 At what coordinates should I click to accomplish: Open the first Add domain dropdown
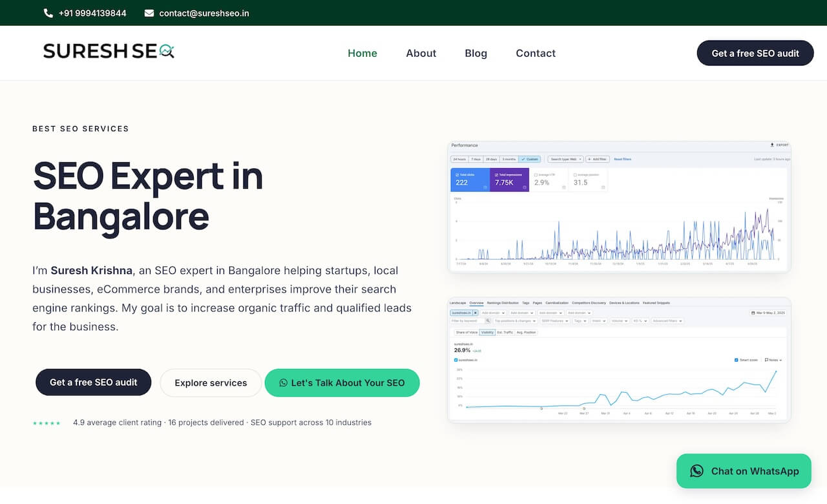pos(494,313)
